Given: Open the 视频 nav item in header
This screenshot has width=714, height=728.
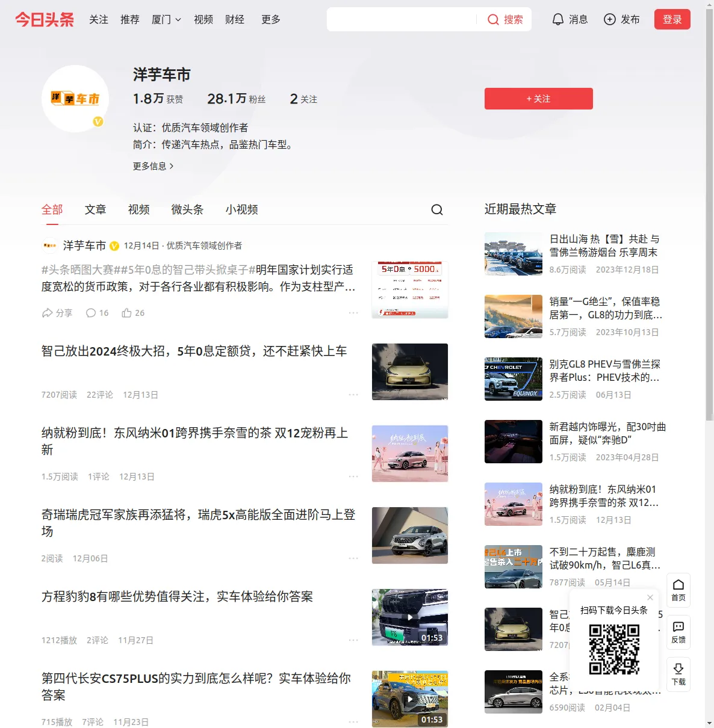Looking at the screenshot, I should pyautogui.click(x=203, y=20).
